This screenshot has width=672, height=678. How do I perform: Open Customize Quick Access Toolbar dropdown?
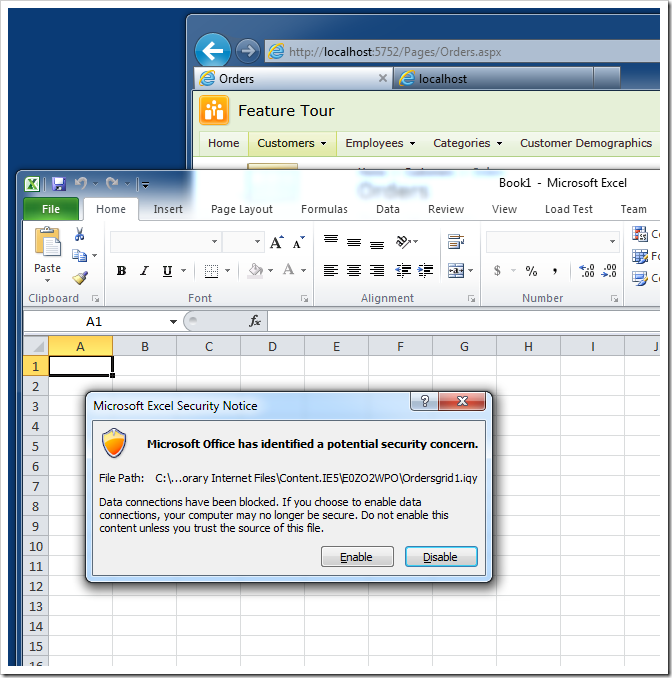(146, 185)
